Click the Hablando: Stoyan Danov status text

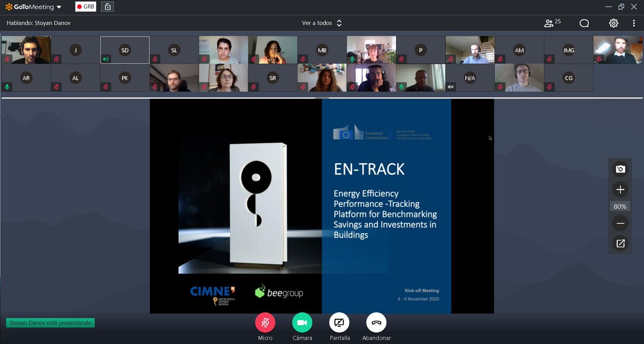tap(39, 23)
